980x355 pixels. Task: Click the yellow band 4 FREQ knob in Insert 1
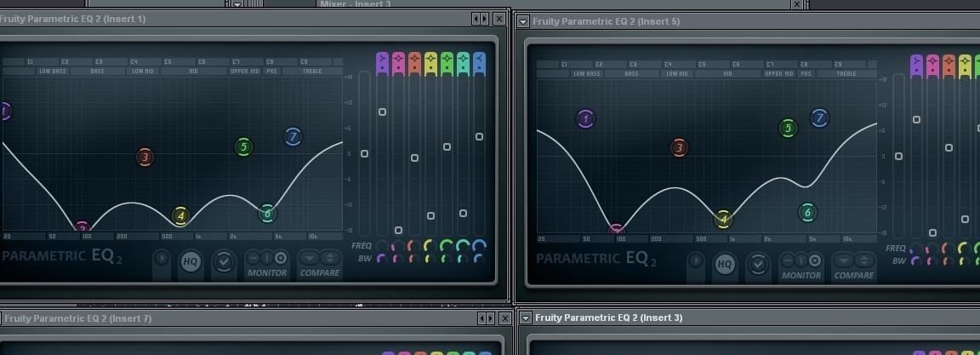[430, 246]
